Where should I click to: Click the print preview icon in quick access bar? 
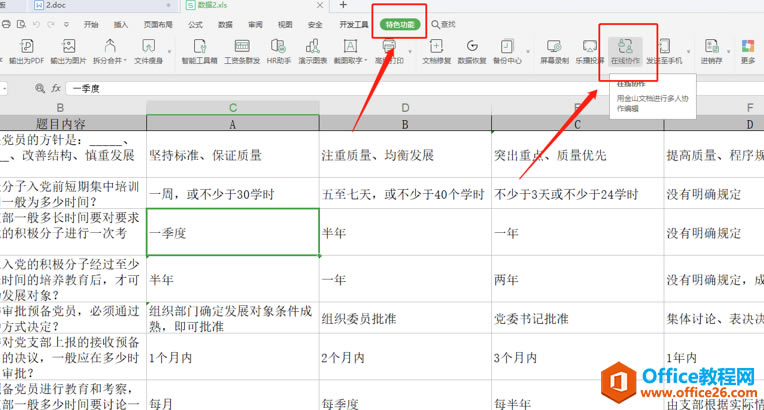[21, 24]
